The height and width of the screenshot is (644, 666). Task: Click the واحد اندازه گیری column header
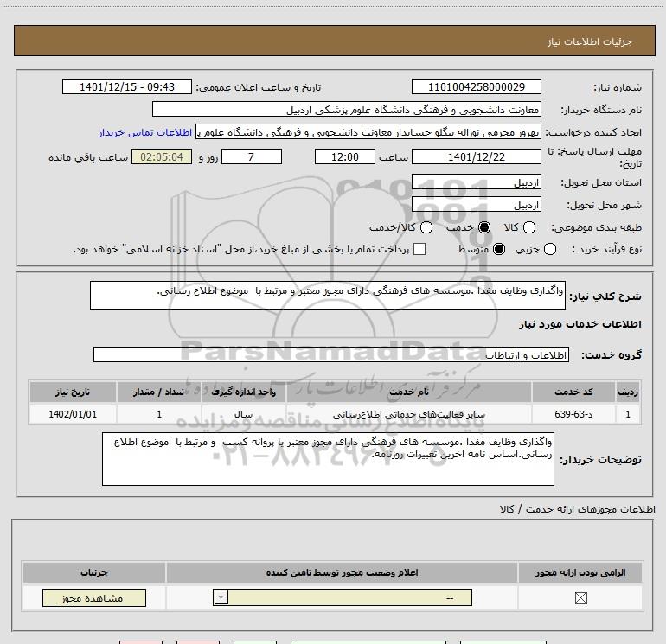click(243, 392)
